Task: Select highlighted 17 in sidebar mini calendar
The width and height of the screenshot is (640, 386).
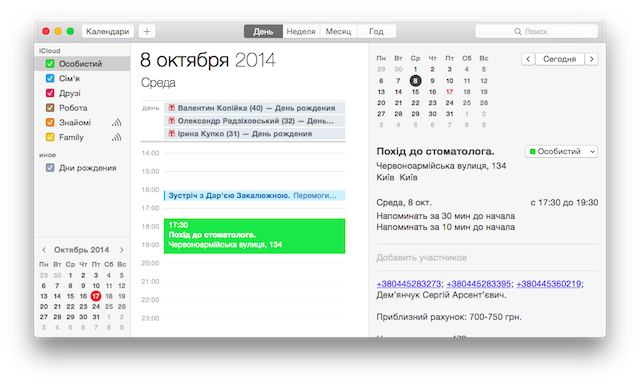Action: (96, 296)
